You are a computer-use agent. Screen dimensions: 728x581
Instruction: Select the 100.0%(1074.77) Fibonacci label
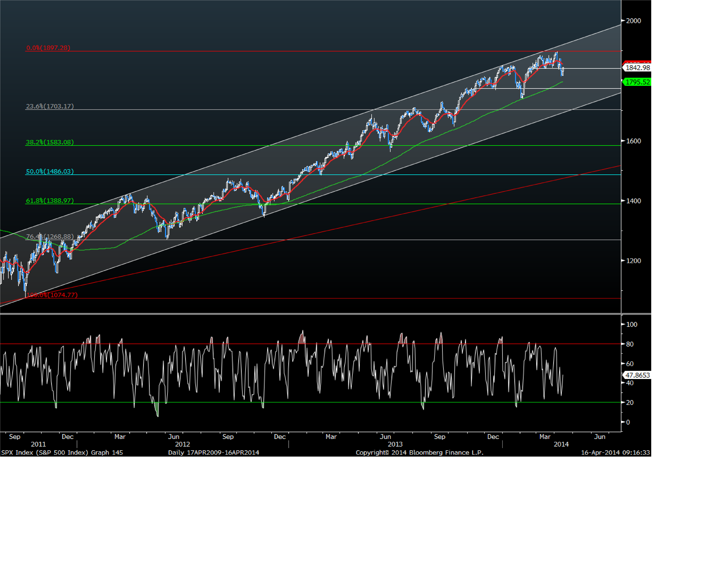coord(52,295)
